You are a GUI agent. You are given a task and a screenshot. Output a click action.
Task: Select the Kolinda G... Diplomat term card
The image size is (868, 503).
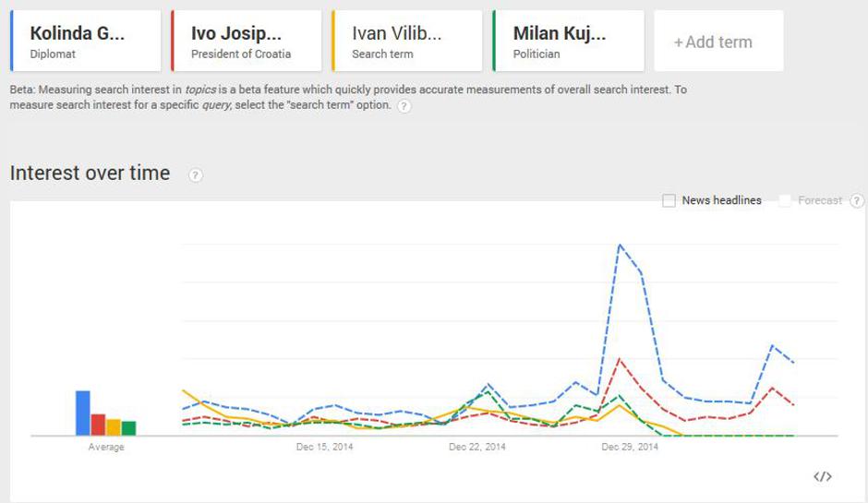click(86, 42)
